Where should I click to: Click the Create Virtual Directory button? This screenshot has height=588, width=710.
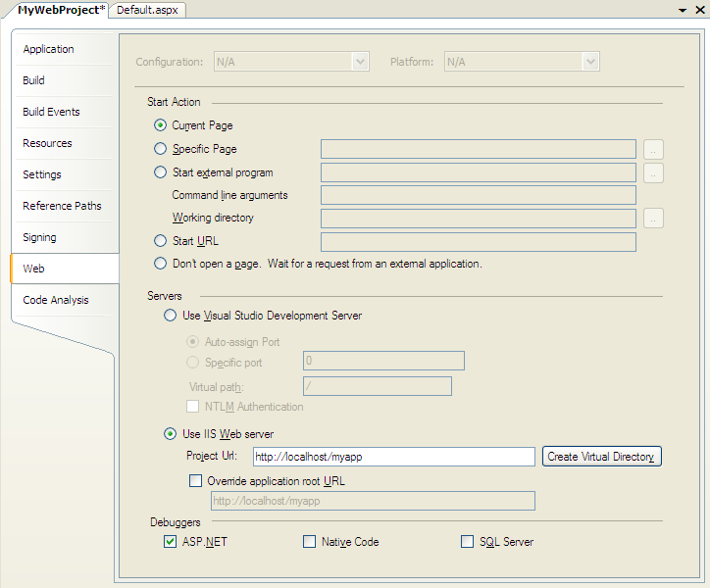coord(601,457)
